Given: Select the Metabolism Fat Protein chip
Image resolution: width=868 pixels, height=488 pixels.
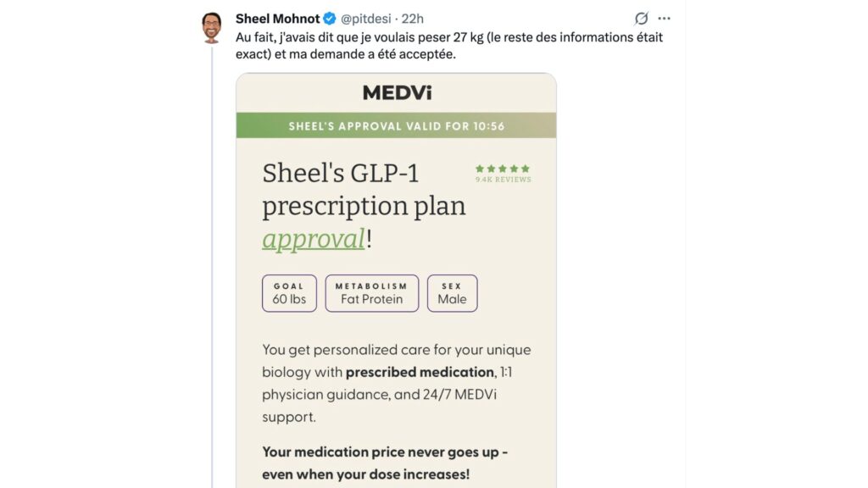Looking at the screenshot, I should (371, 293).
